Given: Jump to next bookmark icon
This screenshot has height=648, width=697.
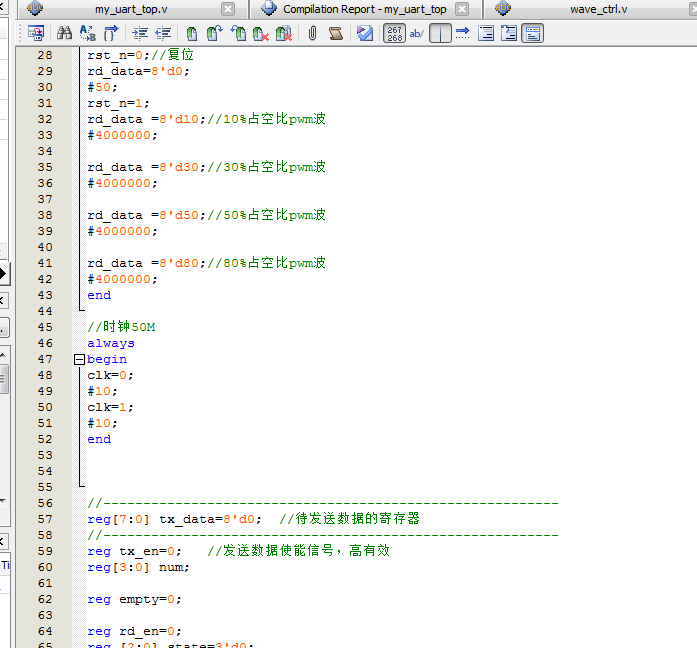Looking at the screenshot, I should click(x=214, y=33).
